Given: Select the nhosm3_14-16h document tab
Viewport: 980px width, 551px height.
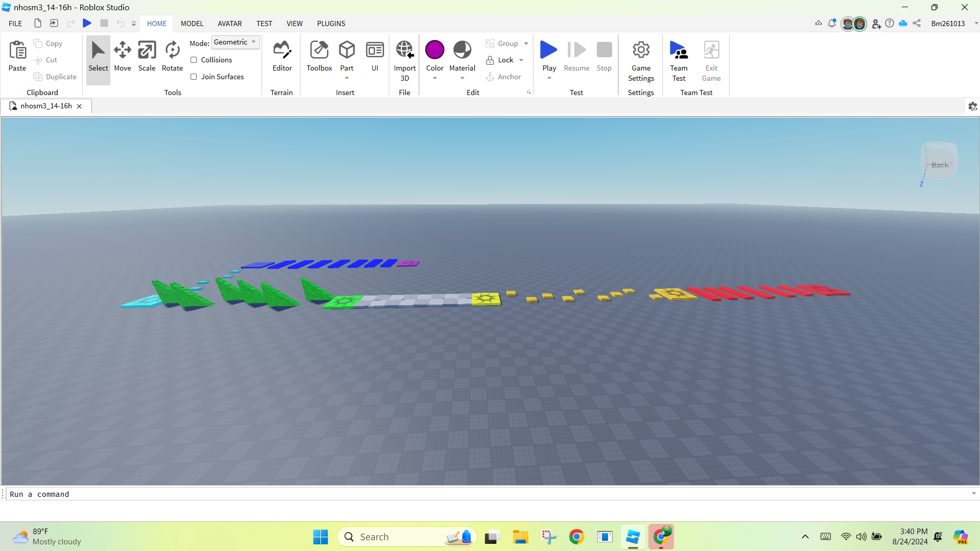Looking at the screenshot, I should click(x=46, y=106).
